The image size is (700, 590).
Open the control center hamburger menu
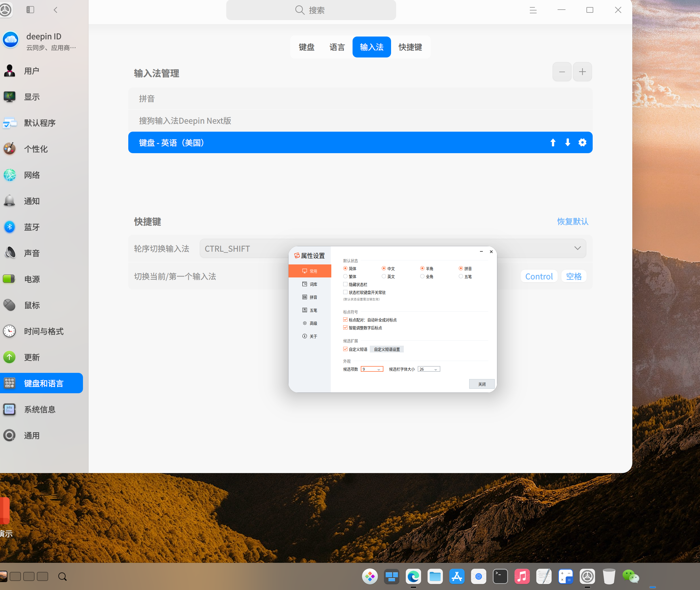pos(533,10)
